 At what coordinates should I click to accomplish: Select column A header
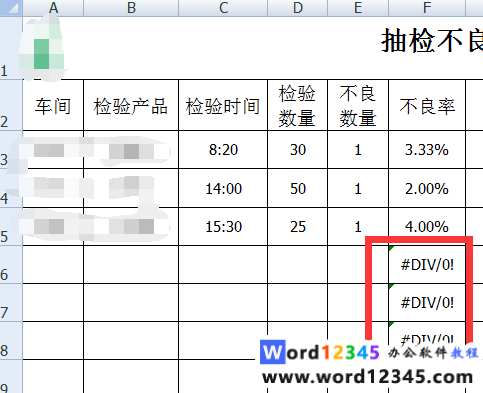53,8
